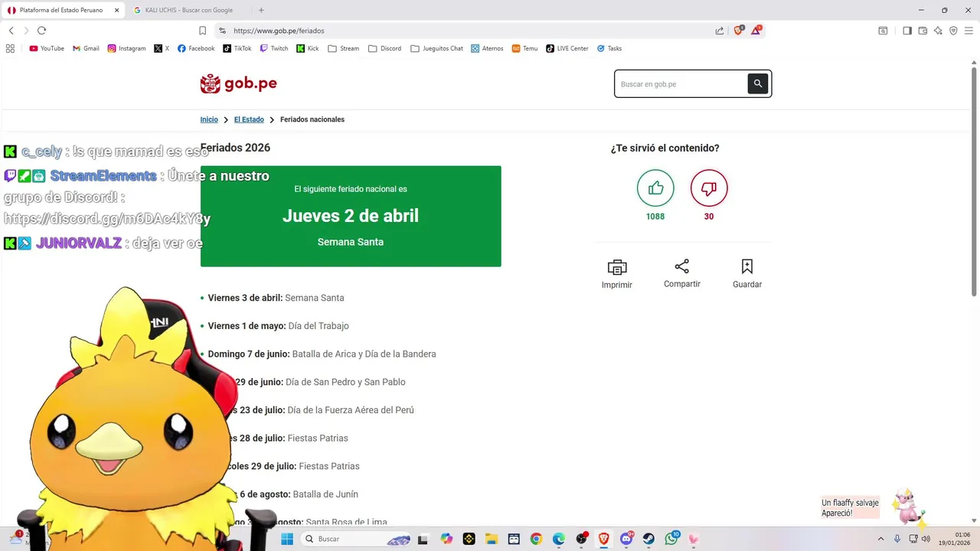Open the Gmail bookmark
980x551 pixels.
(86, 48)
